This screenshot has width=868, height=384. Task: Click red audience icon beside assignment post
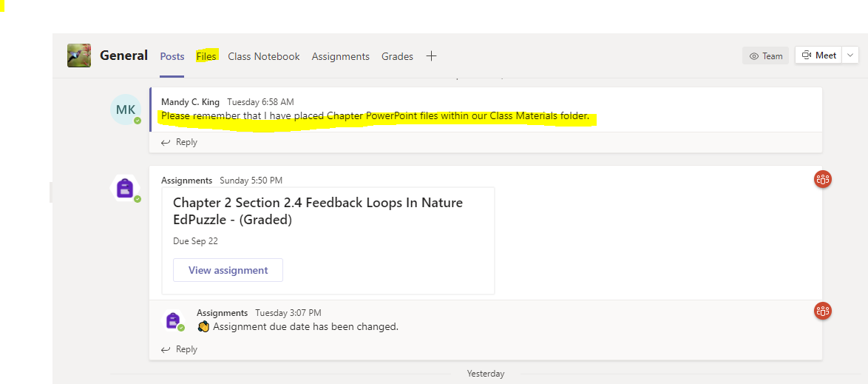(823, 179)
